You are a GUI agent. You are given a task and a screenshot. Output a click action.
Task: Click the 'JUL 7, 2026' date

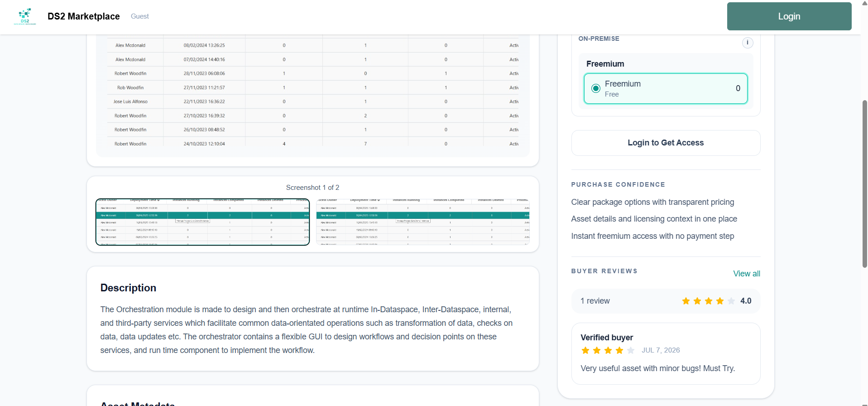tap(661, 350)
